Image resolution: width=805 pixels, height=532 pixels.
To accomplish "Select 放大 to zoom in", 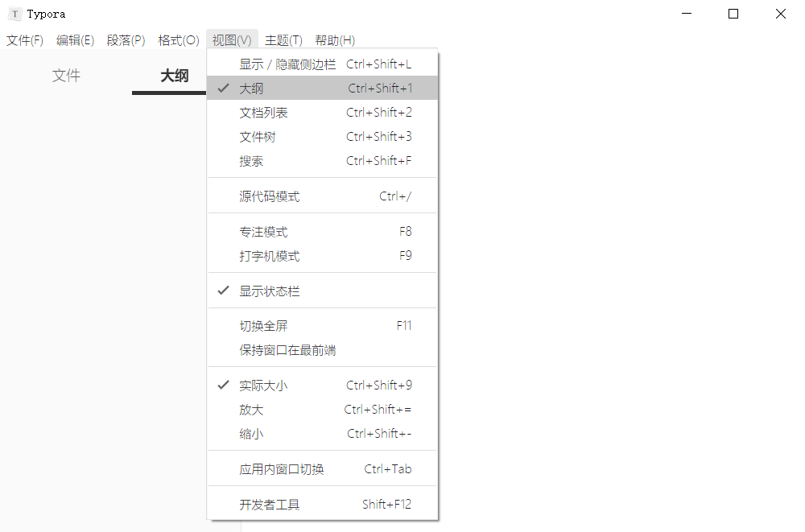I will (250, 409).
